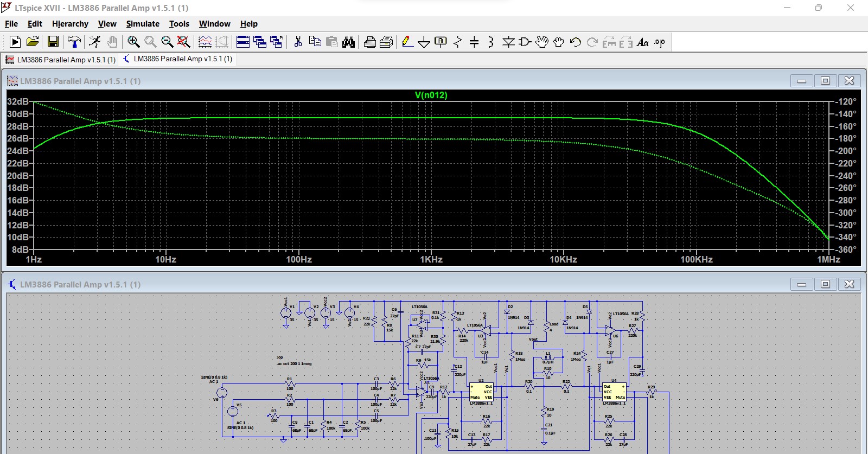The image size is (868, 454).
Task: Open the File menu
Action: [11, 24]
